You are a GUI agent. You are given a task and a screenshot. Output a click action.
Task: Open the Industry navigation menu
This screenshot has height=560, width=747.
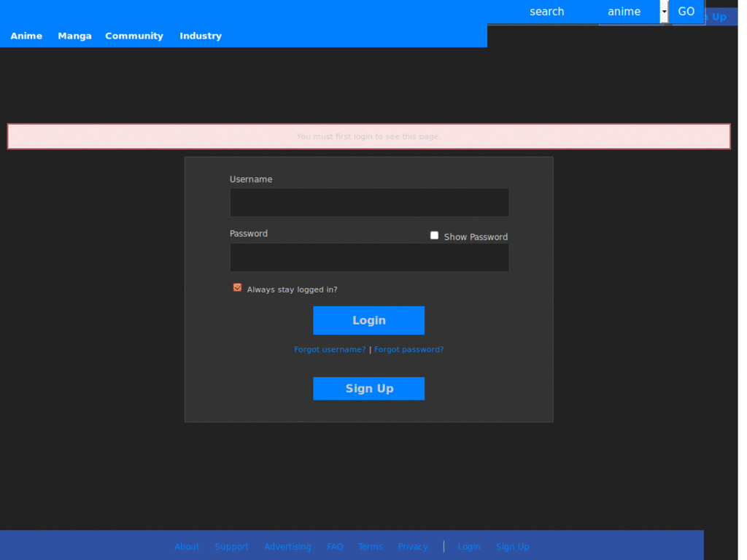coord(201,36)
